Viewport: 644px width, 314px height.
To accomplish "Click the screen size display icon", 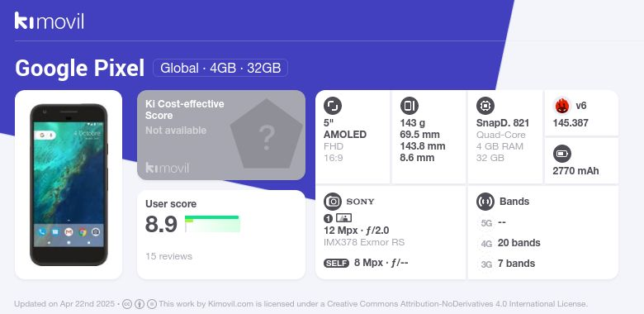I will 333,106.
